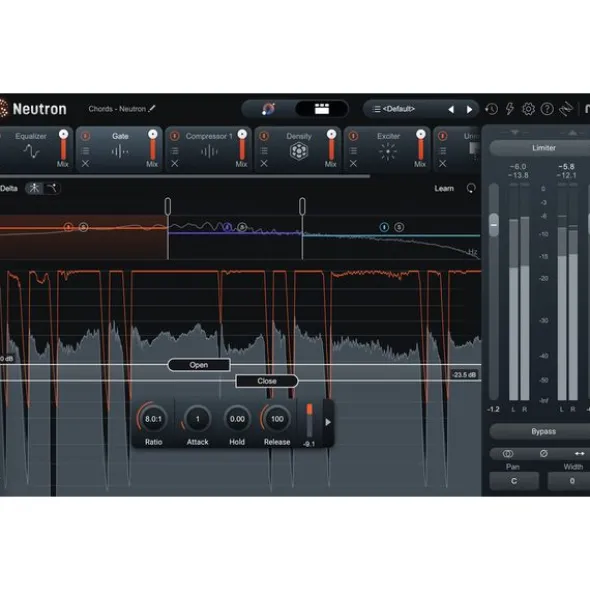Click the Bypass button
Viewport: 590px width, 591px height.
pos(544,432)
